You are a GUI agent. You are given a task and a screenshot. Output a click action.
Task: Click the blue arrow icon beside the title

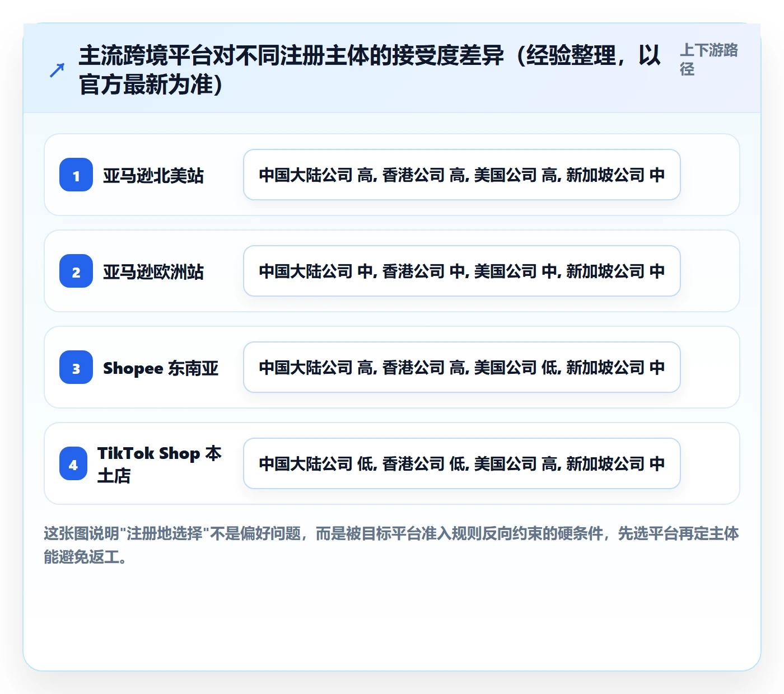click(57, 70)
